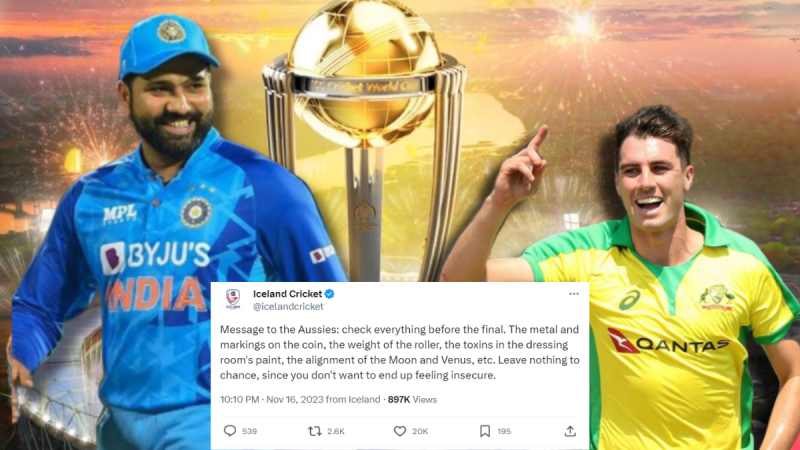
Task: Click the 2.6K retweet count
Action: (x=336, y=431)
